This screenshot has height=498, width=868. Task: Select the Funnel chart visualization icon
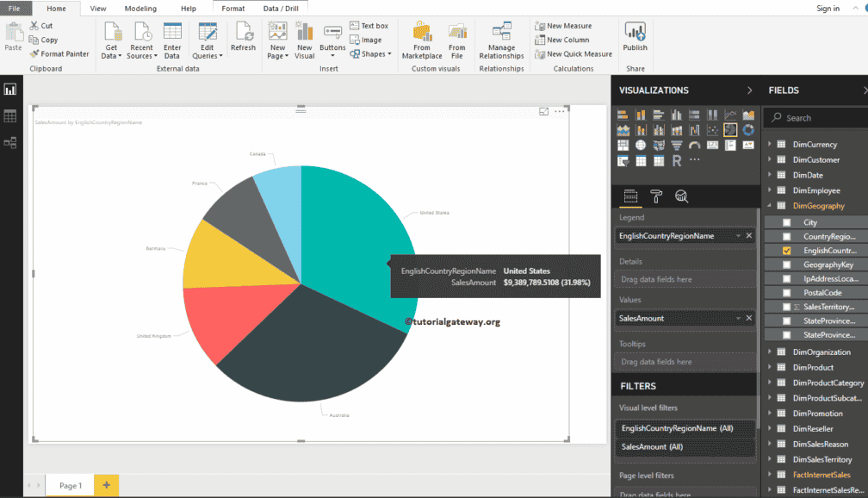point(676,145)
